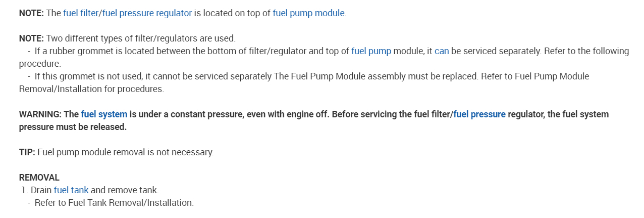Click 'Refer to Fuel Tank Removal/Installation' text
The image size is (644, 218).
coord(114,203)
